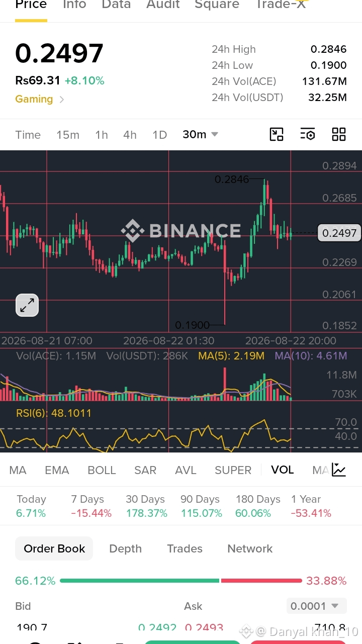The image size is (362, 644).
Task: Open the 0.0001 price precision dropdown
Action: [x=316, y=606]
